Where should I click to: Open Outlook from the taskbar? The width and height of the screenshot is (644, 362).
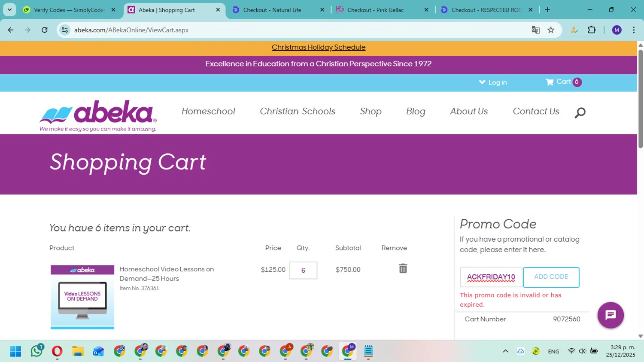click(98, 351)
